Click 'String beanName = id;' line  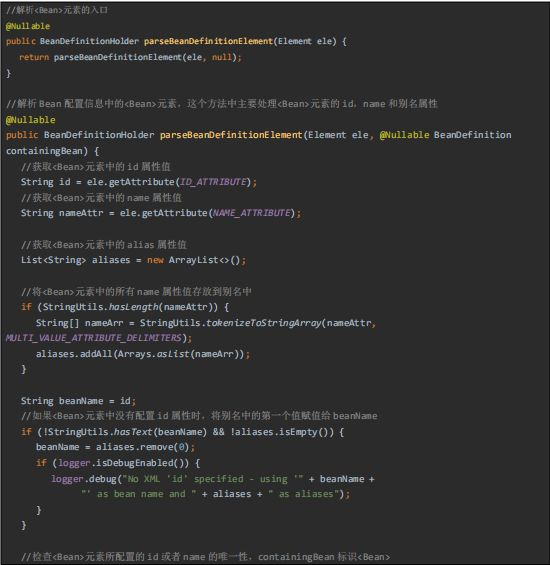pyautogui.click(x=78, y=401)
